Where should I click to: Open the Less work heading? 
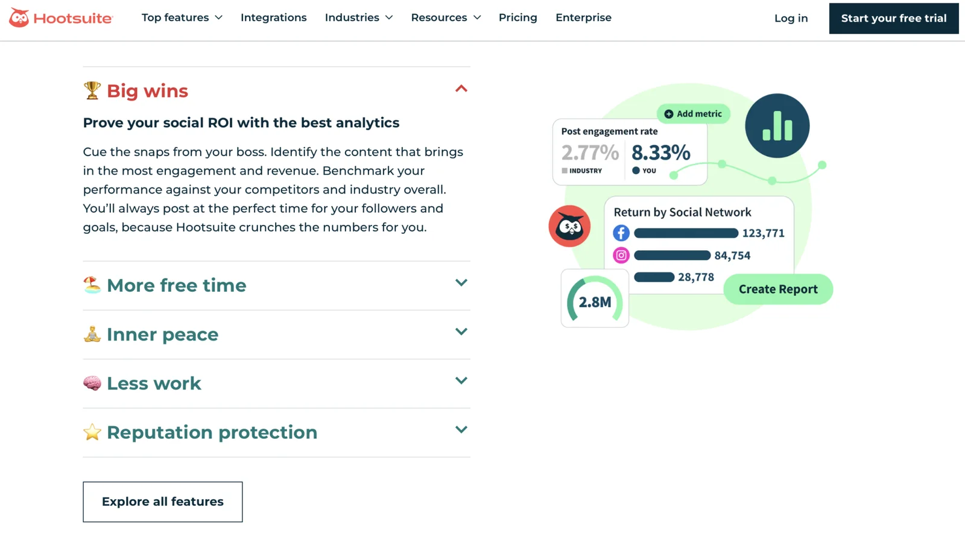pos(154,383)
